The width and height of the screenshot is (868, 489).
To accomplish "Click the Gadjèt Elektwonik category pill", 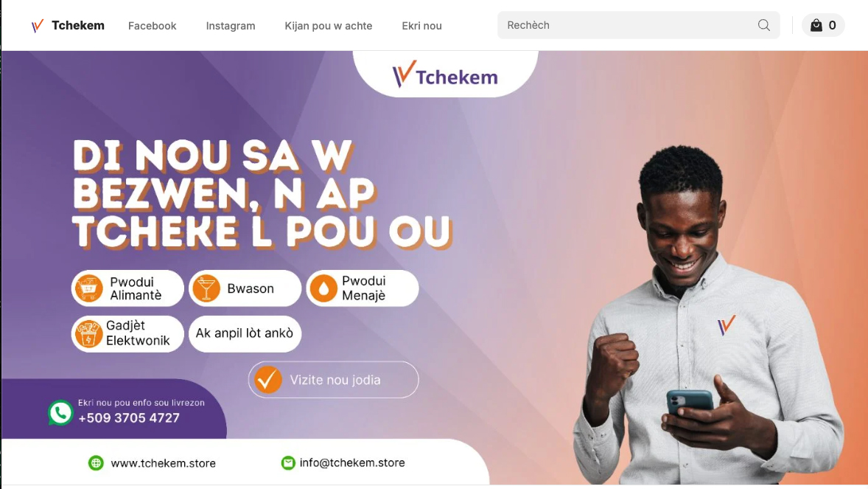I will point(127,334).
